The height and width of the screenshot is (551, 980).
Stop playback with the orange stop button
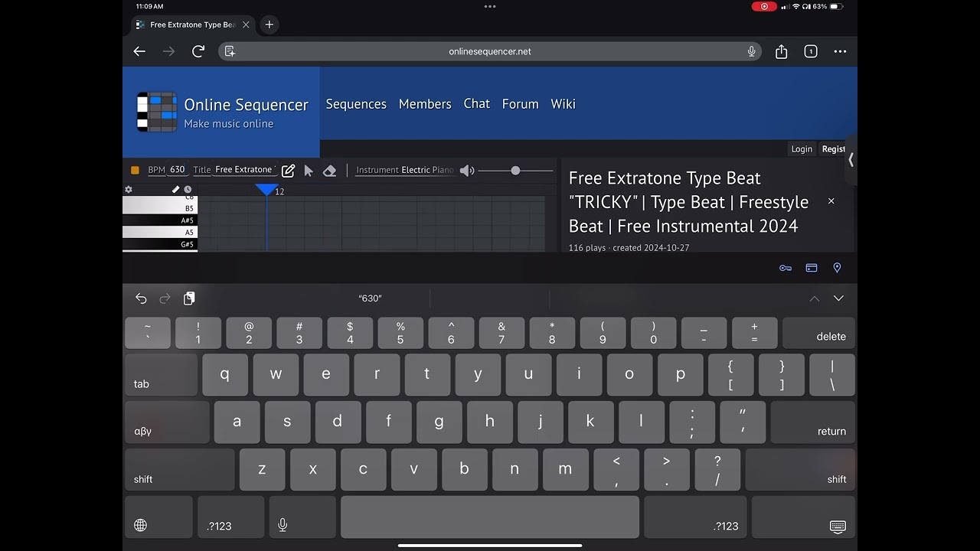135,170
